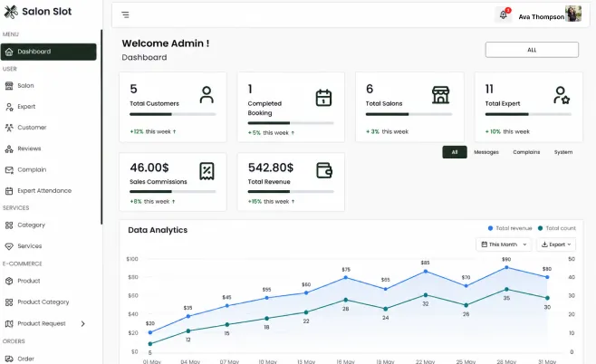Switch to the Complains tab
This screenshot has width=596, height=364.
526,152
